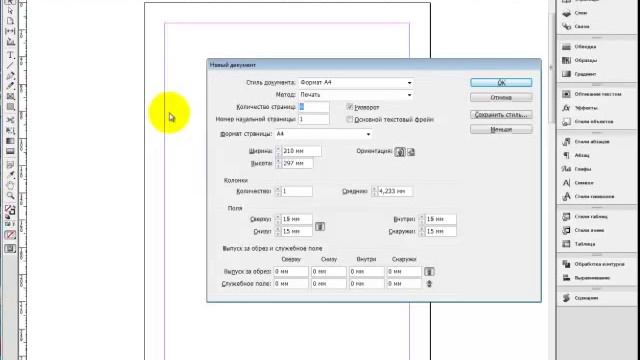The height and width of the screenshot is (360, 640).
Task: Open the Таблица (Table) panel
Action: (579, 244)
